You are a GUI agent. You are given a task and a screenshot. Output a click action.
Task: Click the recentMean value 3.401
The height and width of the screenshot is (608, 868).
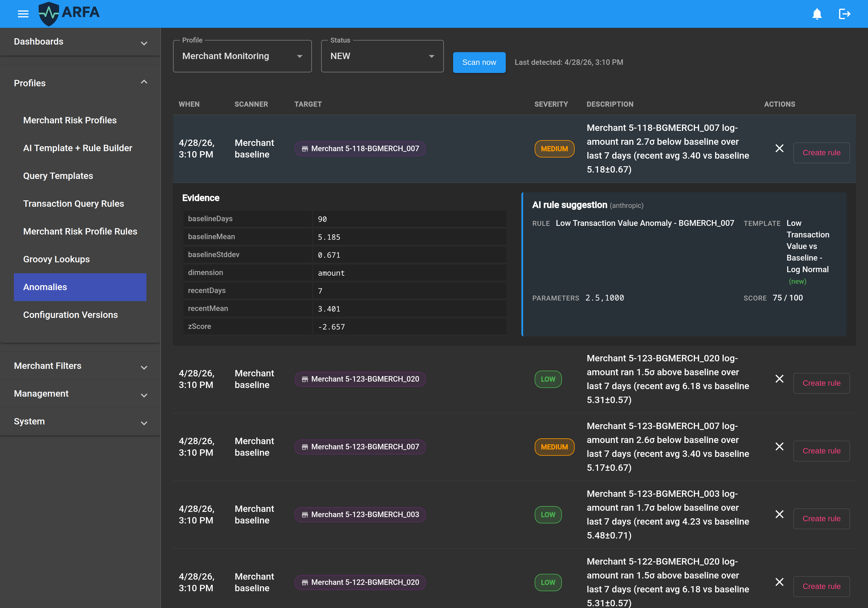point(329,309)
